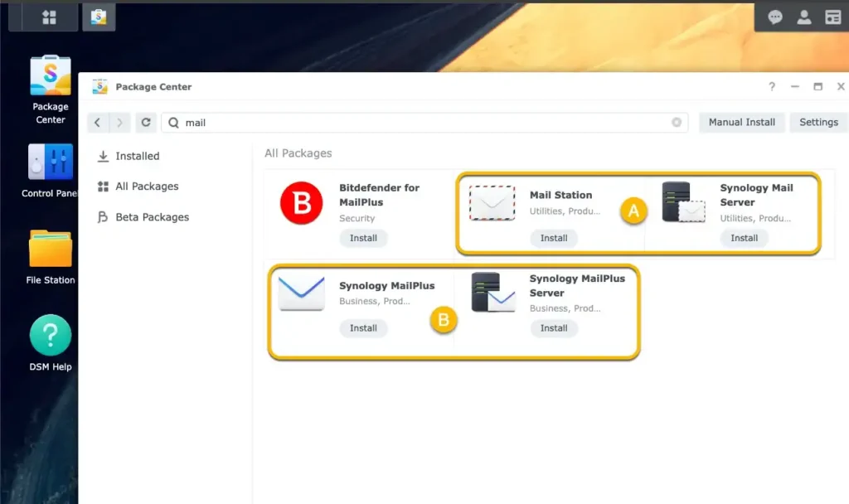Install Mail Station
Screen dimensions: 849x504
point(554,238)
